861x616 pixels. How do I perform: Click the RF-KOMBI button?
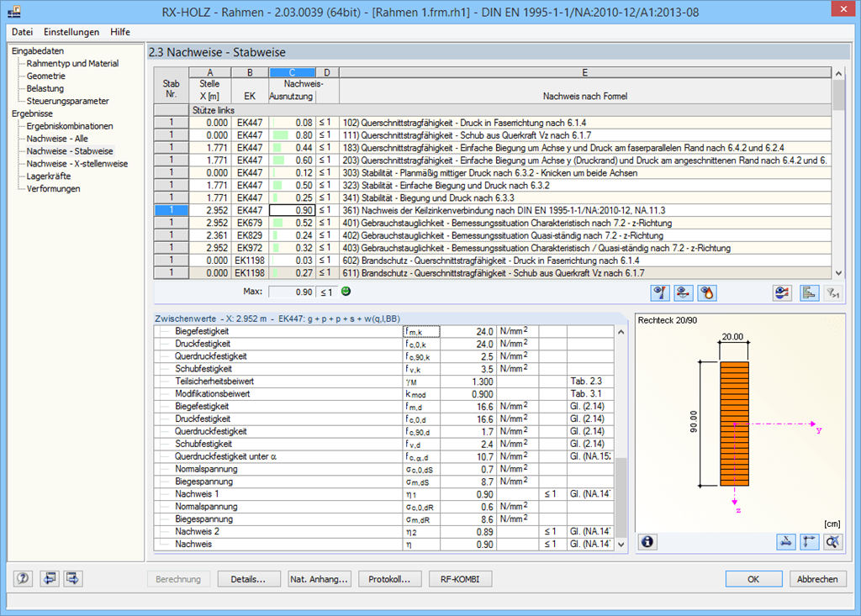click(460, 579)
